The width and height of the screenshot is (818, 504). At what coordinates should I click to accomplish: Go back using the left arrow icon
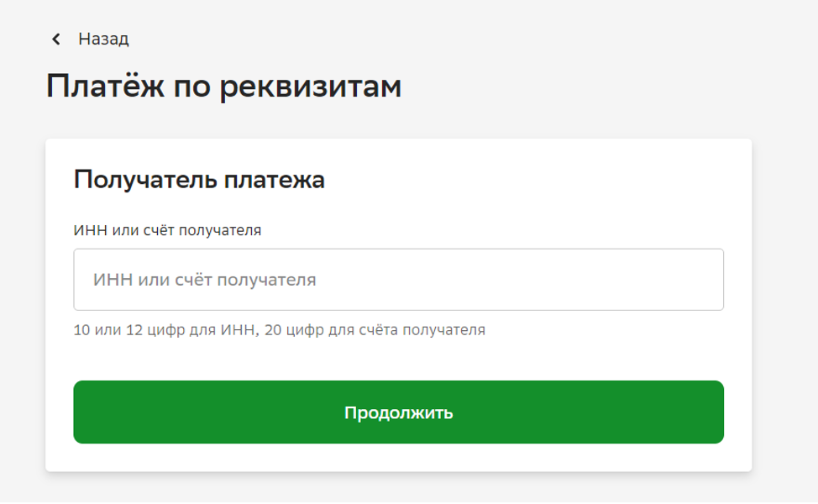(x=56, y=39)
